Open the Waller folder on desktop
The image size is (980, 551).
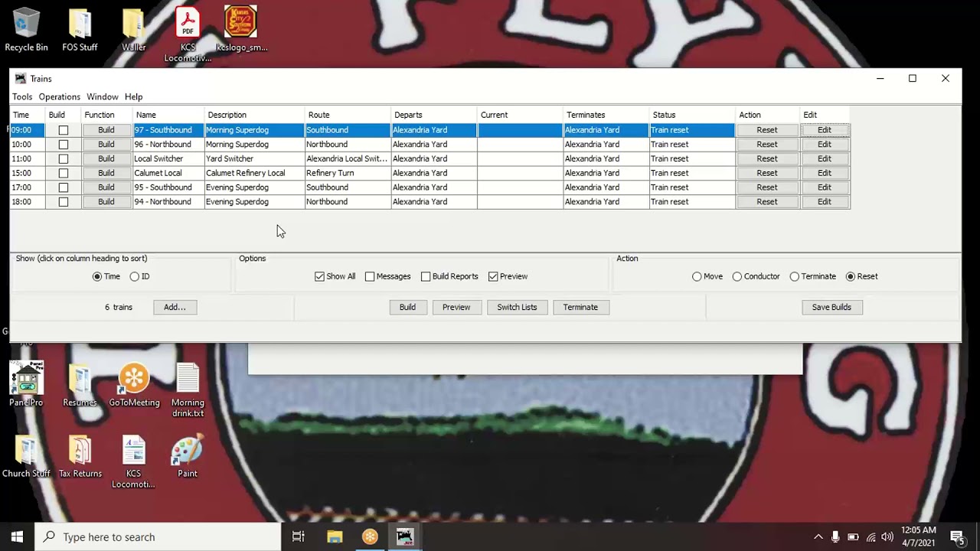pyautogui.click(x=133, y=31)
